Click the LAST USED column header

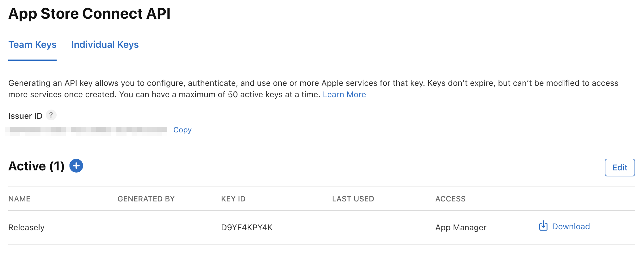point(353,199)
